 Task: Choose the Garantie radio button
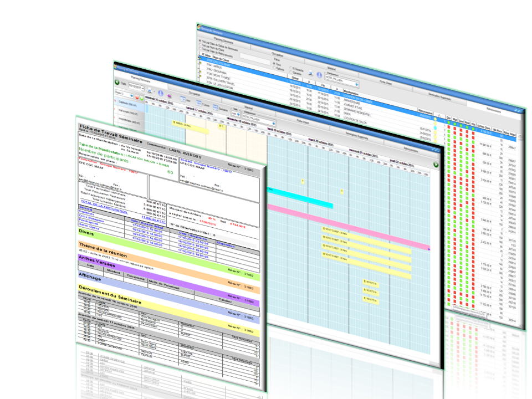[x=291, y=72]
